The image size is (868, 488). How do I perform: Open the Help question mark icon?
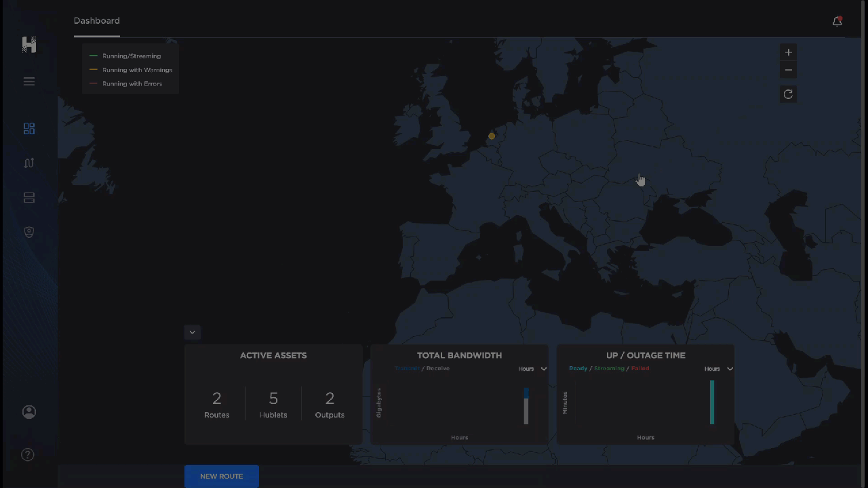tap(28, 454)
